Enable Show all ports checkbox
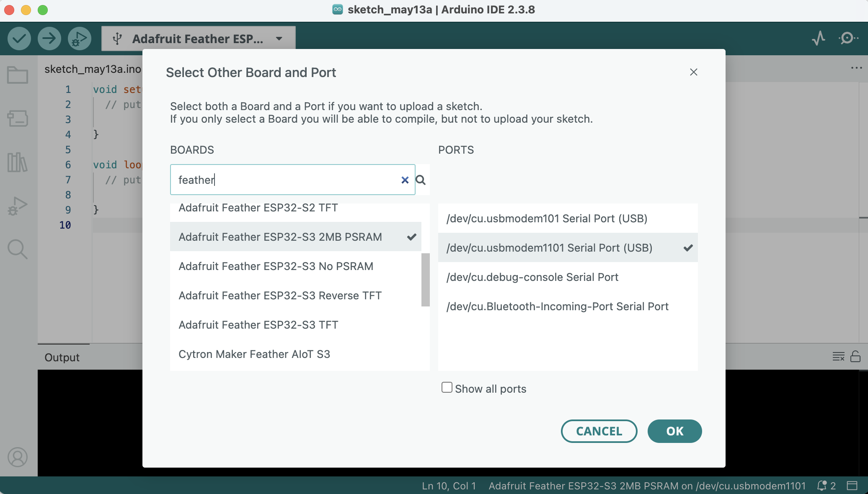Image resolution: width=868 pixels, height=494 pixels. (447, 388)
